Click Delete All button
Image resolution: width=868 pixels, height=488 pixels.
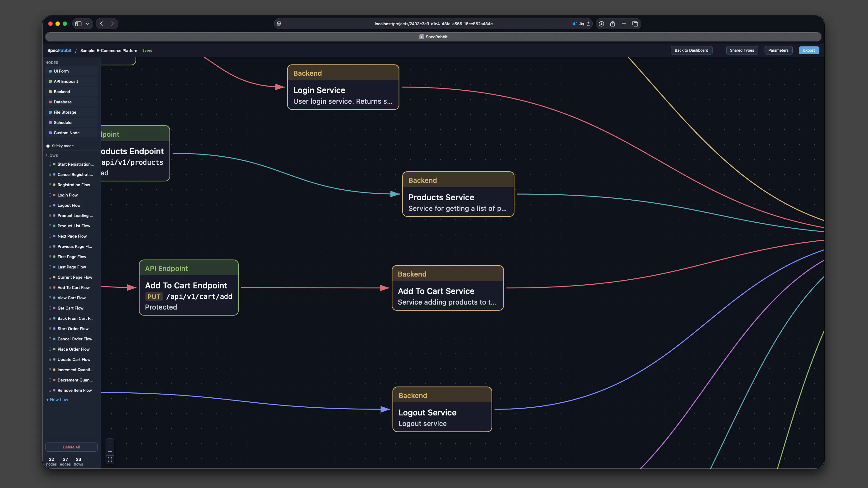[71, 447]
